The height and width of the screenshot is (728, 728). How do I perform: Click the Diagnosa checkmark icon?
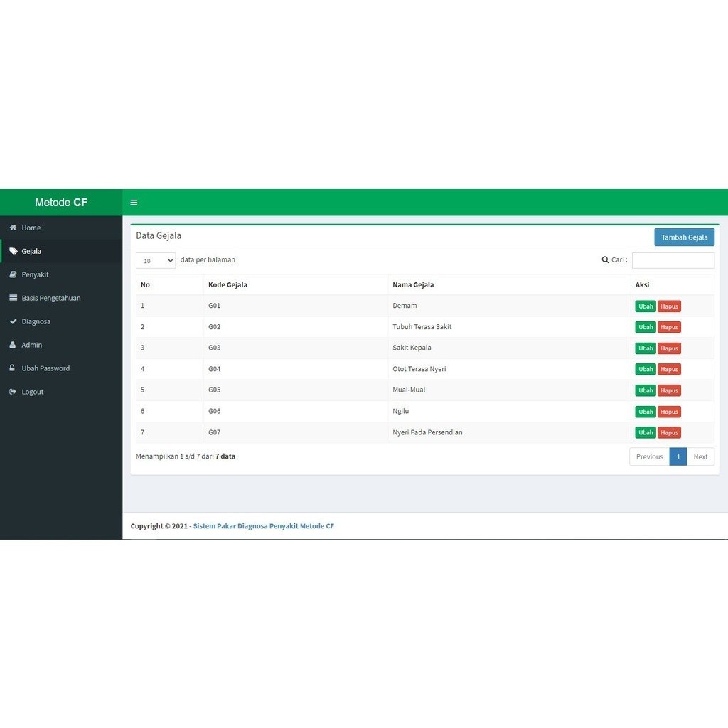coord(13,321)
